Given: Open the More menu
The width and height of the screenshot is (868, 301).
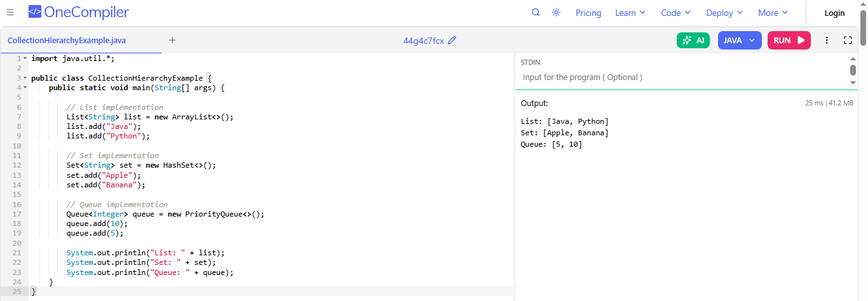Looking at the screenshot, I should (x=773, y=13).
